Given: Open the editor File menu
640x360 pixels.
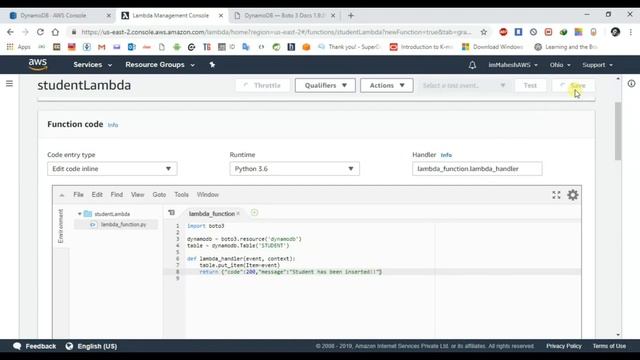Looking at the screenshot, I should click(x=78, y=195).
